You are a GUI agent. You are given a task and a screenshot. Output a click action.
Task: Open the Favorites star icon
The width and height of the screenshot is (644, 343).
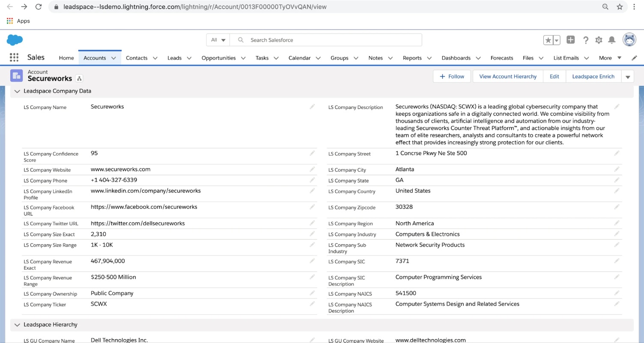[x=548, y=40]
